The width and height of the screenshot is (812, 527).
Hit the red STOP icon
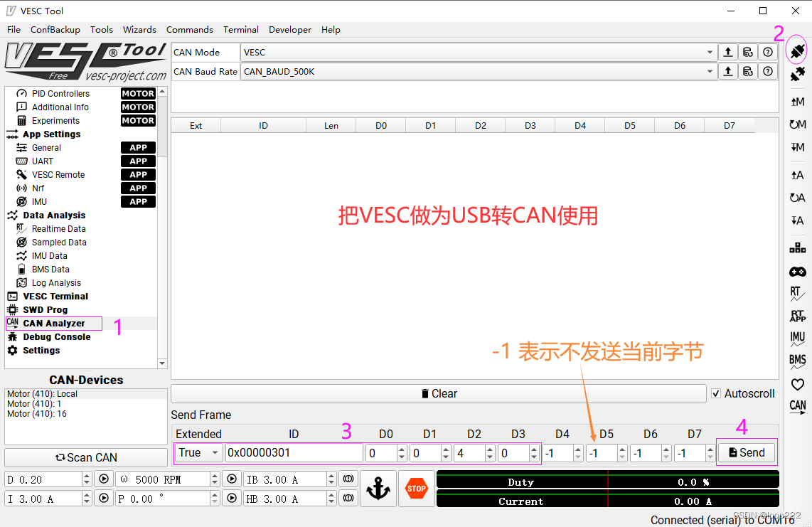point(417,489)
